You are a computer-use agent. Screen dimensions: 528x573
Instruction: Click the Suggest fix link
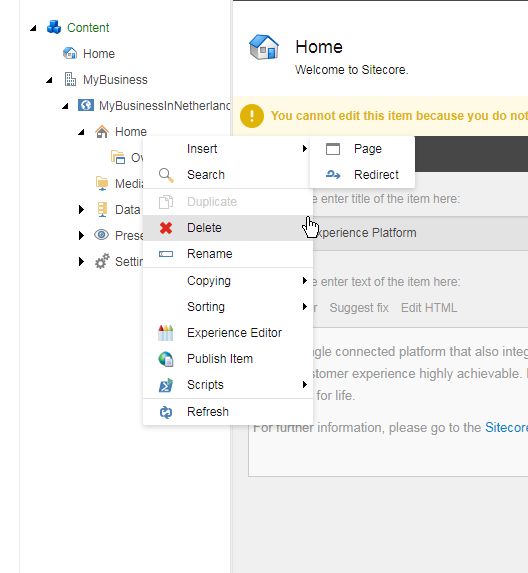[x=359, y=308]
